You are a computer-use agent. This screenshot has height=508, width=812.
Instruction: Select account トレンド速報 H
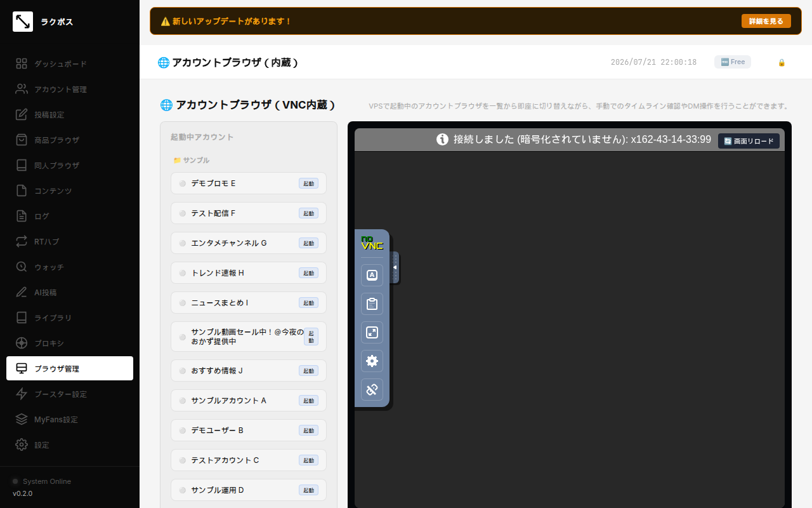249,273
